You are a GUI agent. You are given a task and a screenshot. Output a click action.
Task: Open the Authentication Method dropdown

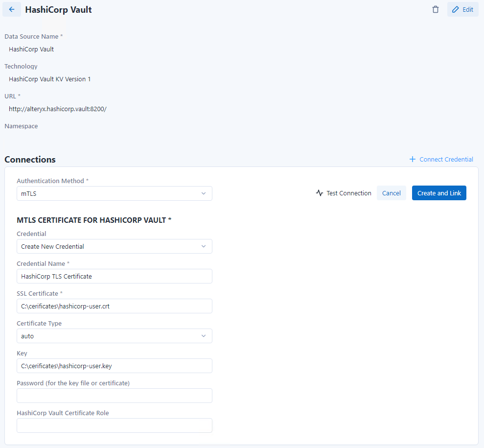pos(114,193)
